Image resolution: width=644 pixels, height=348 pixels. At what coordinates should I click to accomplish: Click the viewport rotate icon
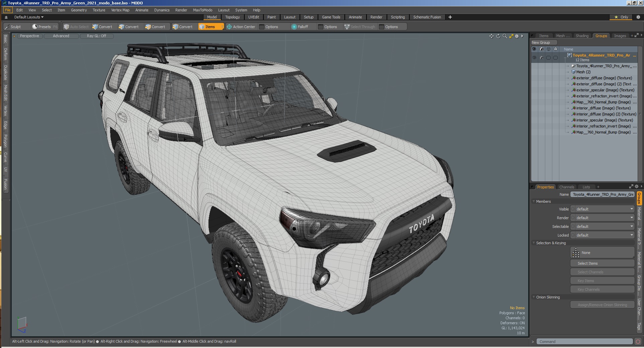pyautogui.click(x=498, y=36)
